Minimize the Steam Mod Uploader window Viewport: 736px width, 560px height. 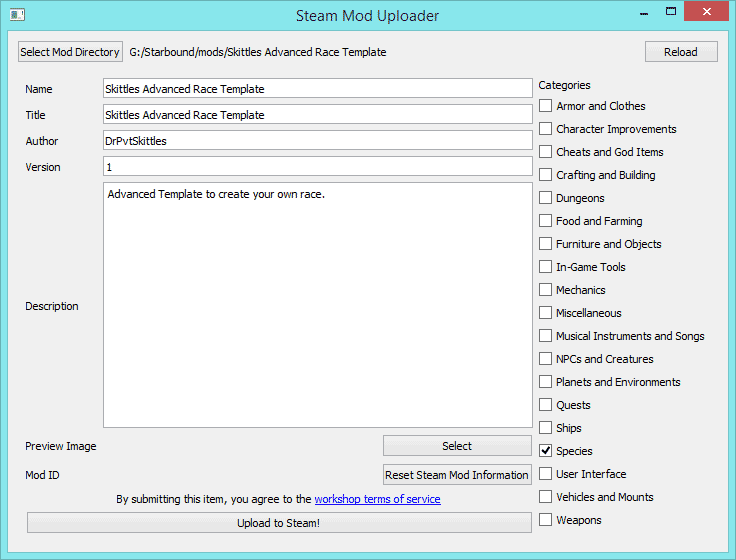644,12
